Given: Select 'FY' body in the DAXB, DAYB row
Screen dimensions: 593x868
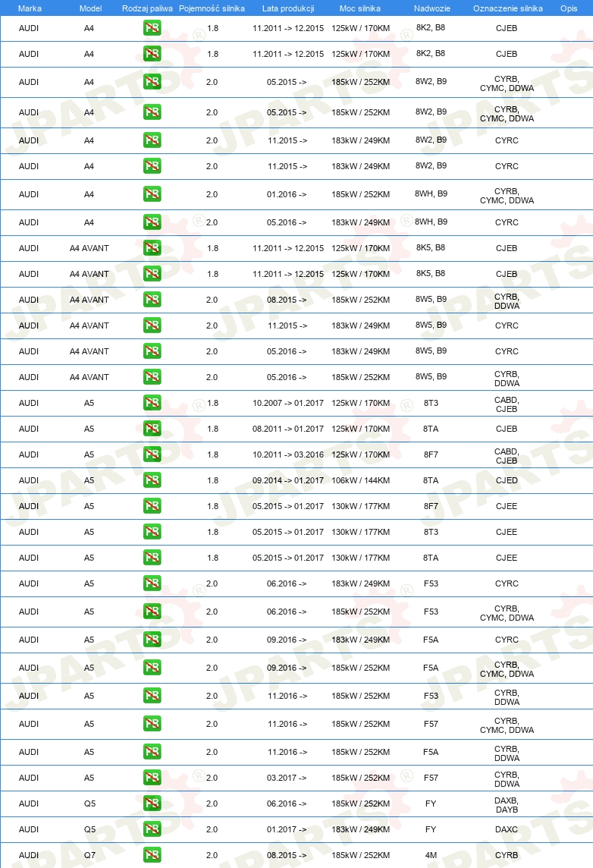Looking at the screenshot, I should point(431,804).
